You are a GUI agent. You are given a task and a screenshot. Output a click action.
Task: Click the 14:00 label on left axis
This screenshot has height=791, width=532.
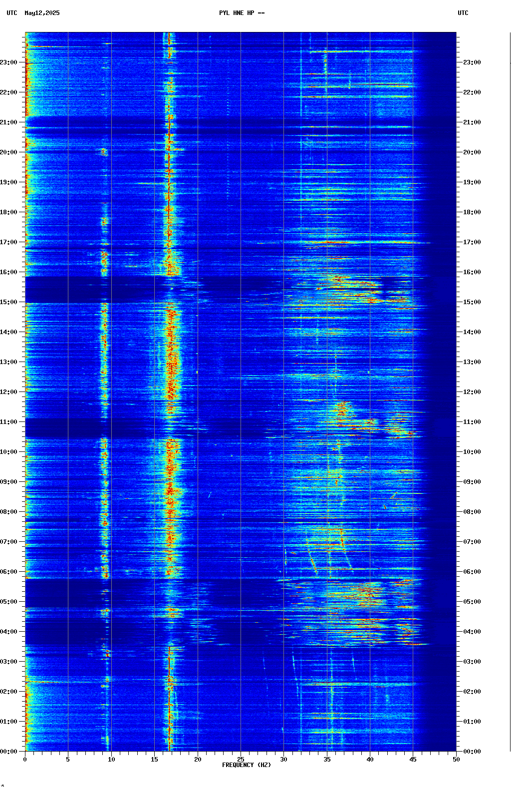coord(8,332)
